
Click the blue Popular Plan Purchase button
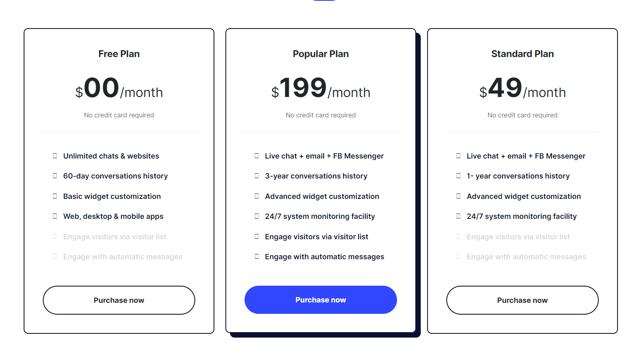[321, 300]
